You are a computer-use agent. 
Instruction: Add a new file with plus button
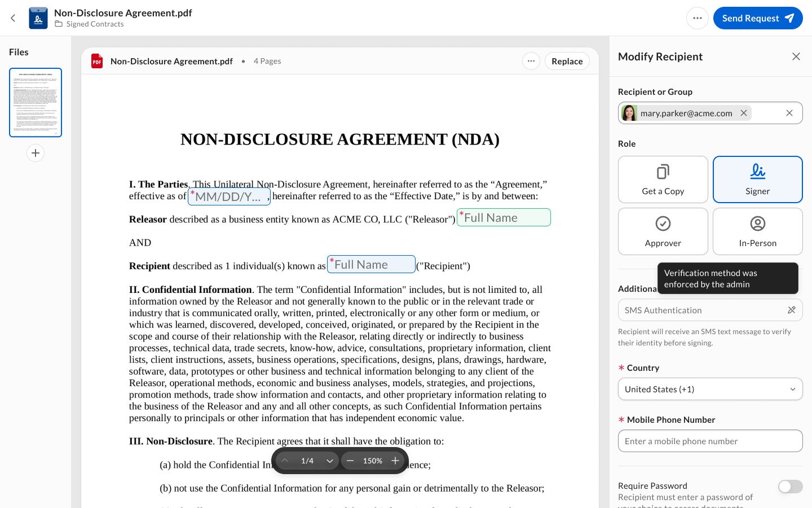pos(36,153)
